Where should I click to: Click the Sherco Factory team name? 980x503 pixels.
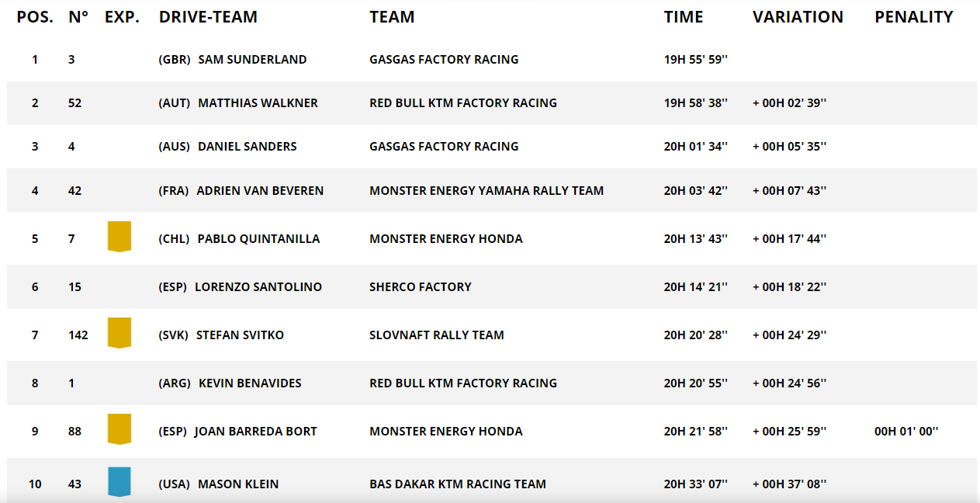click(420, 287)
